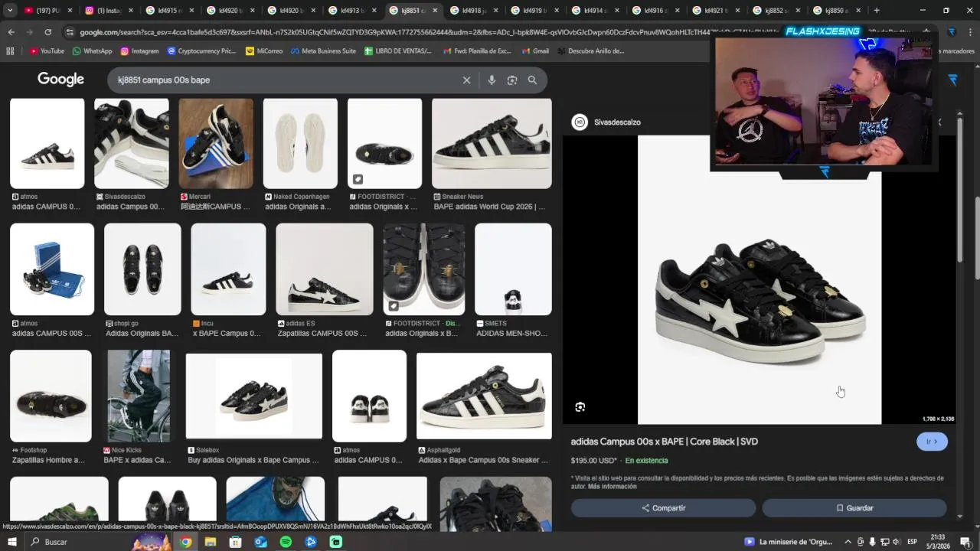Image resolution: width=980 pixels, height=551 pixels.
Task: Open YouTube bookmark
Action: (47, 51)
